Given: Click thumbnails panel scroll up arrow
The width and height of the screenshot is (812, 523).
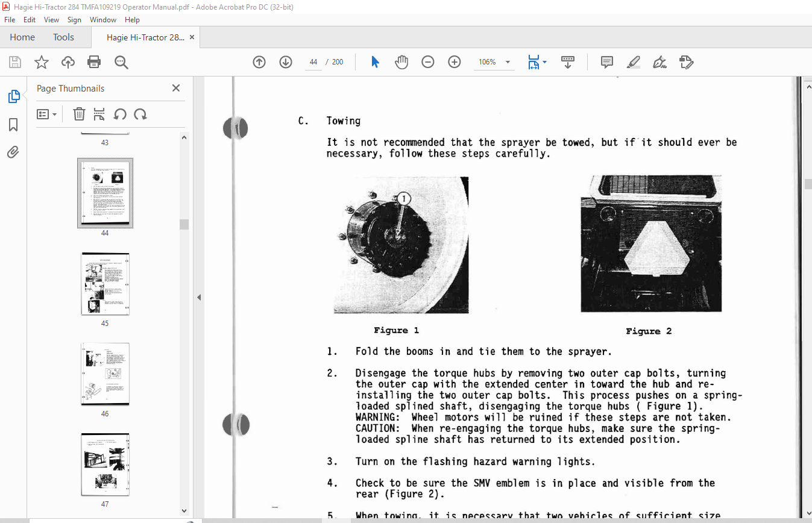Looking at the screenshot, I should pos(184,137).
